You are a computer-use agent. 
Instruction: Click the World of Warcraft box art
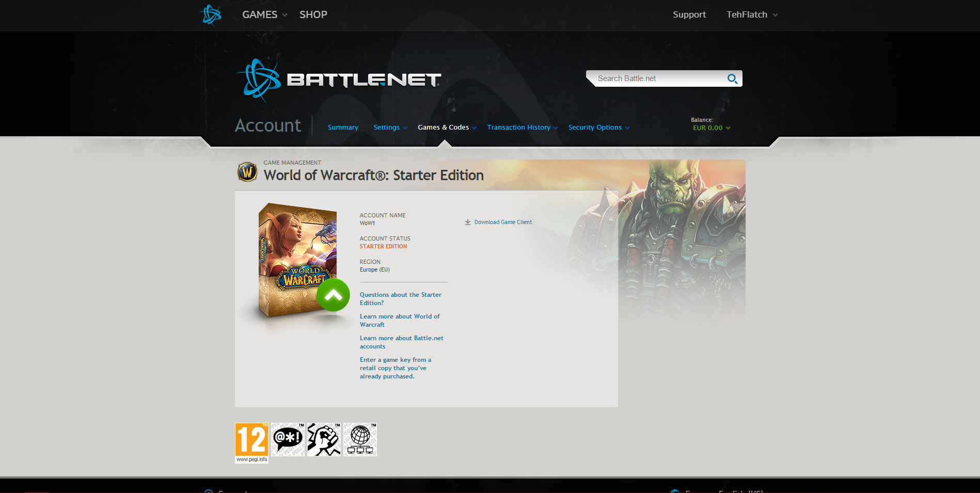[297, 260]
